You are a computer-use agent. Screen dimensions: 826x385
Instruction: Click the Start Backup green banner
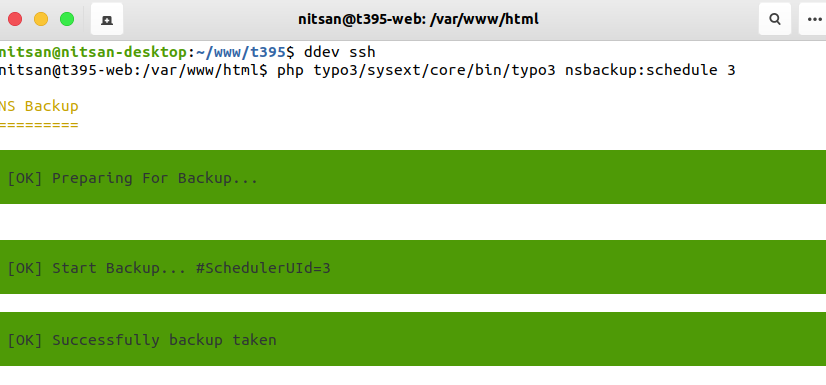coord(413,267)
